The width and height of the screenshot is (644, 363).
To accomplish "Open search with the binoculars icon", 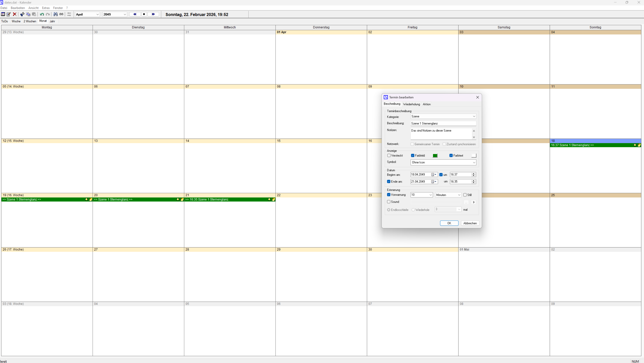I will click(56, 14).
